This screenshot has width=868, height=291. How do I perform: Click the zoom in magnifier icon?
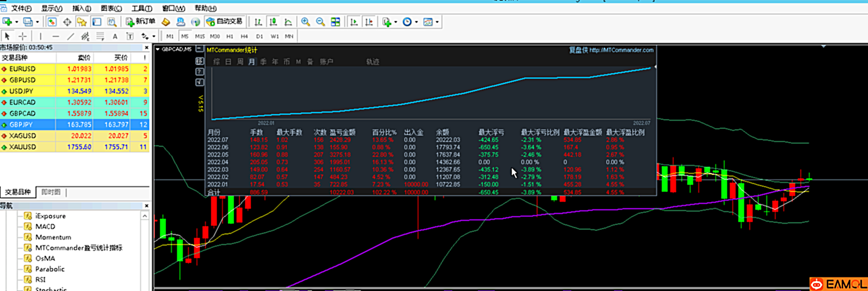point(306,22)
